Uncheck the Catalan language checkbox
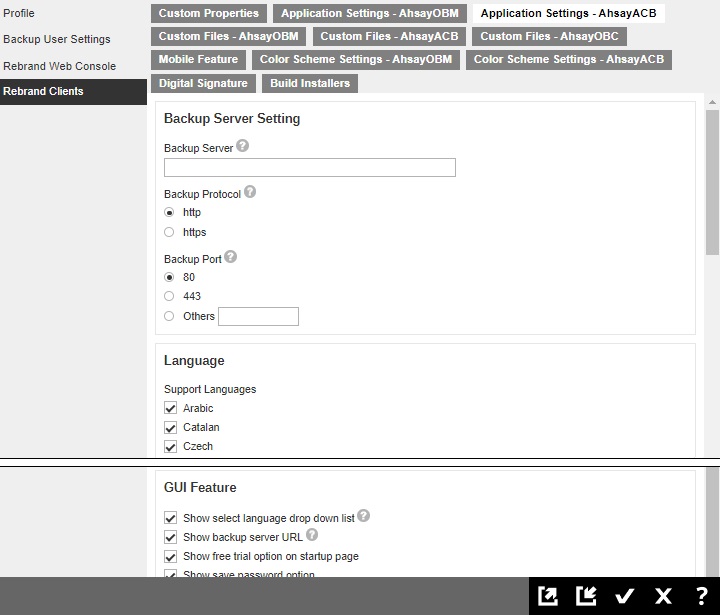Viewport: 720px width, 615px height. click(170, 427)
